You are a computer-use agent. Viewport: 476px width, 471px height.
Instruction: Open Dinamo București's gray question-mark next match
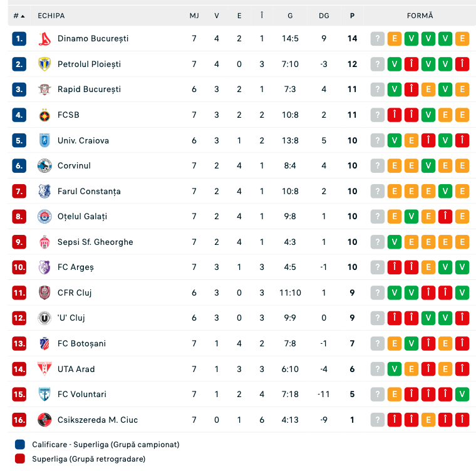click(x=377, y=39)
